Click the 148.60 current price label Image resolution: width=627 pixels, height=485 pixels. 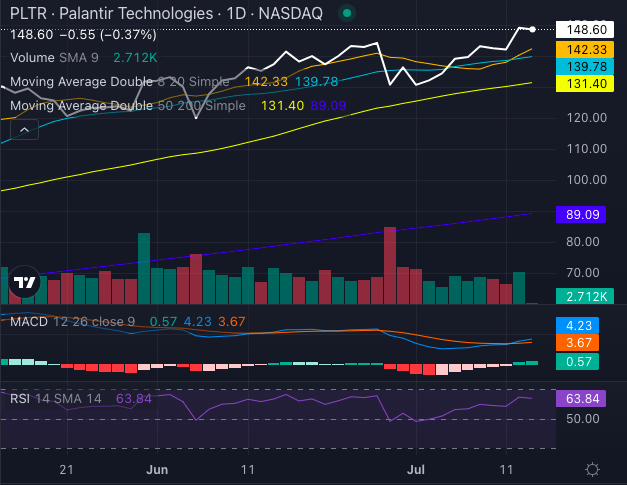pyautogui.click(x=585, y=30)
